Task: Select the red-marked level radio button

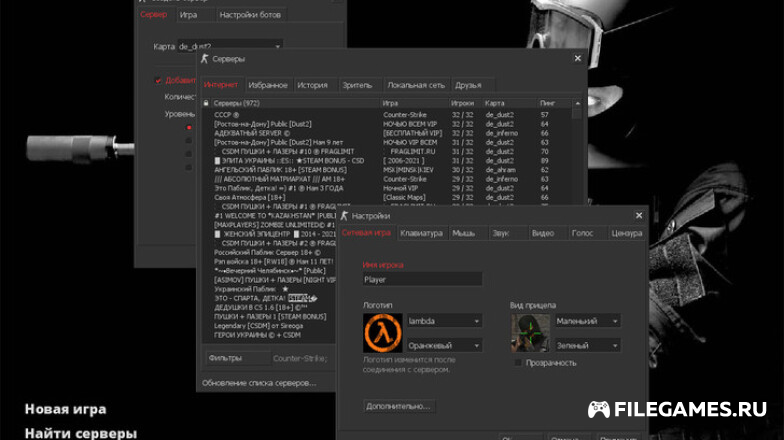Action: coord(188,128)
